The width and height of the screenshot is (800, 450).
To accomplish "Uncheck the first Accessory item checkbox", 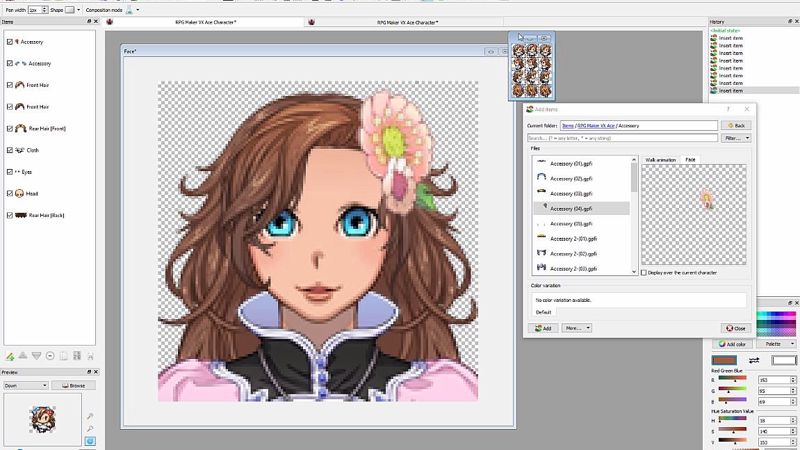I will [10, 42].
